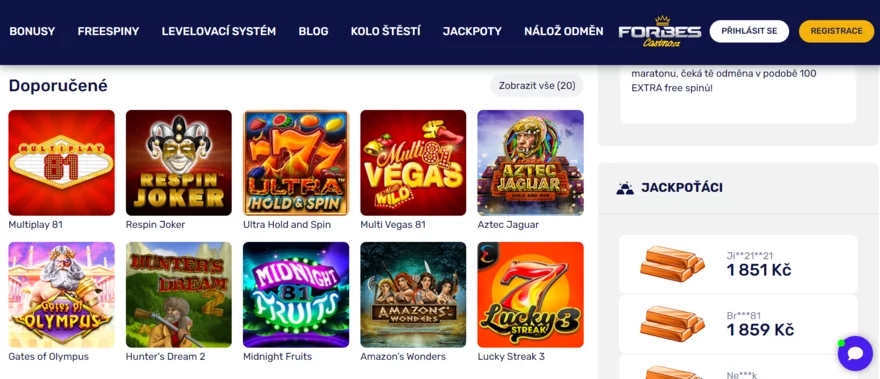Click Zobrazit vše (20) button

(x=537, y=86)
